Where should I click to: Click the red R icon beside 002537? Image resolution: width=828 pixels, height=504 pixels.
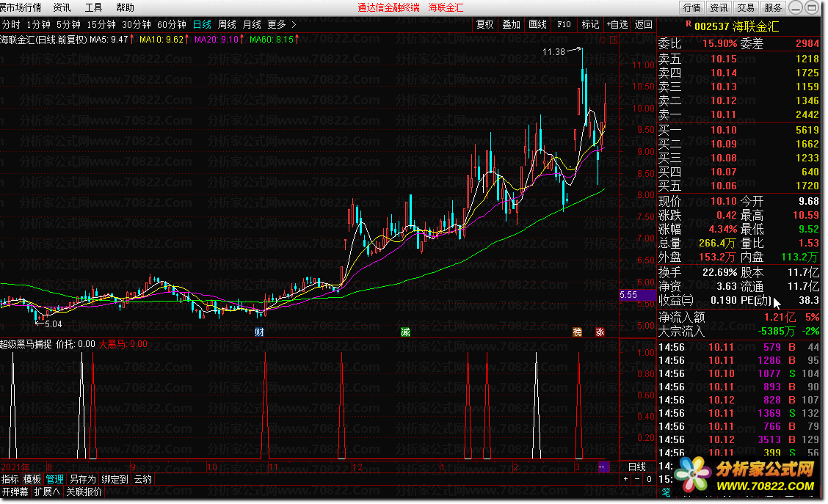[688, 24]
